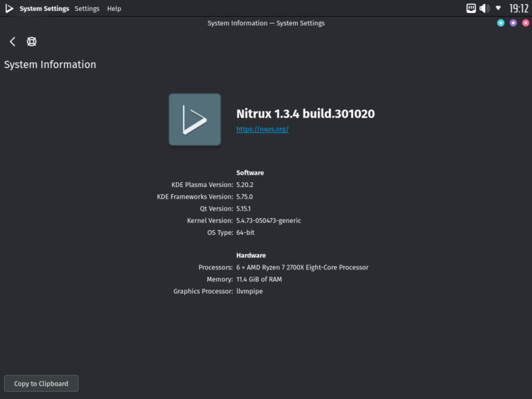The height and width of the screenshot is (399, 532).
Task: Click the System Information page heading
Action: (50, 64)
